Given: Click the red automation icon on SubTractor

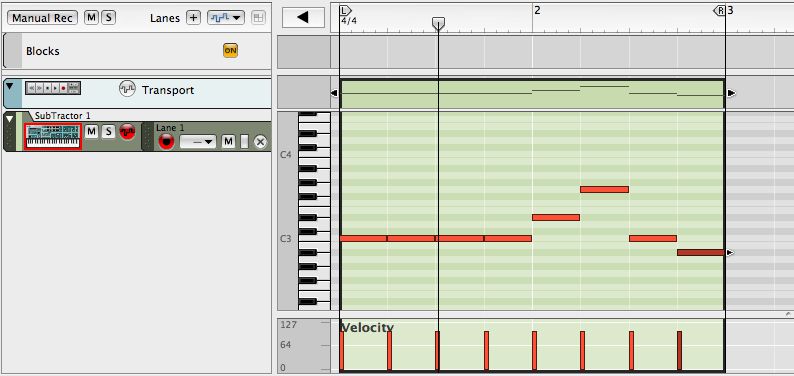Looking at the screenshot, I should [x=127, y=132].
